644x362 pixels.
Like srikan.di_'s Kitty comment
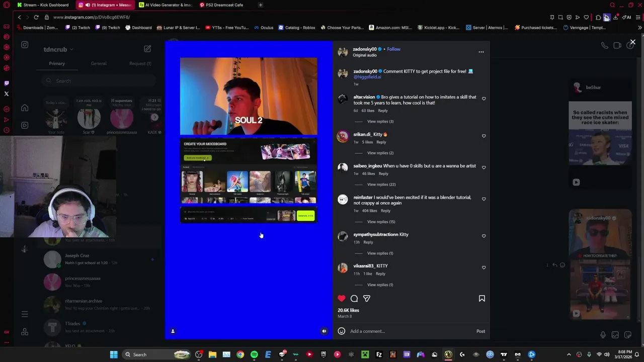[484, 136]
